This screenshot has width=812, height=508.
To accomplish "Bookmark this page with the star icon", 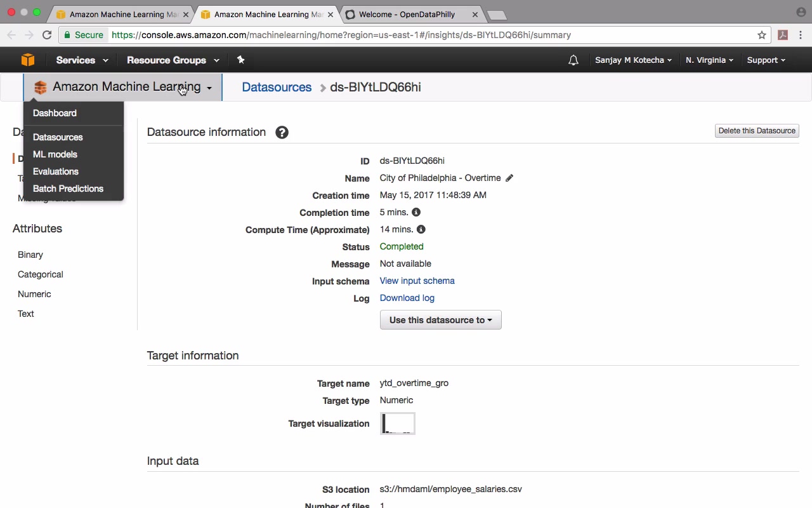I will click(762, 35).
